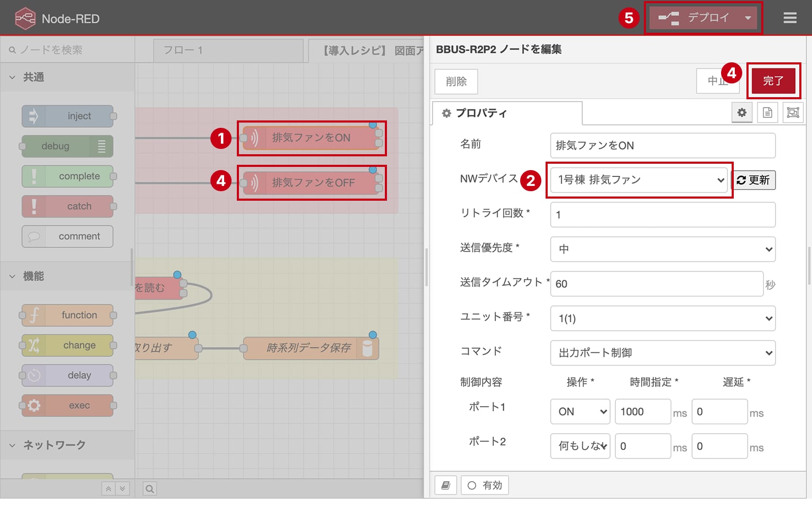812x506 pixels.
Task: Expand all palette categories down arrows
Action: [122, 489]
